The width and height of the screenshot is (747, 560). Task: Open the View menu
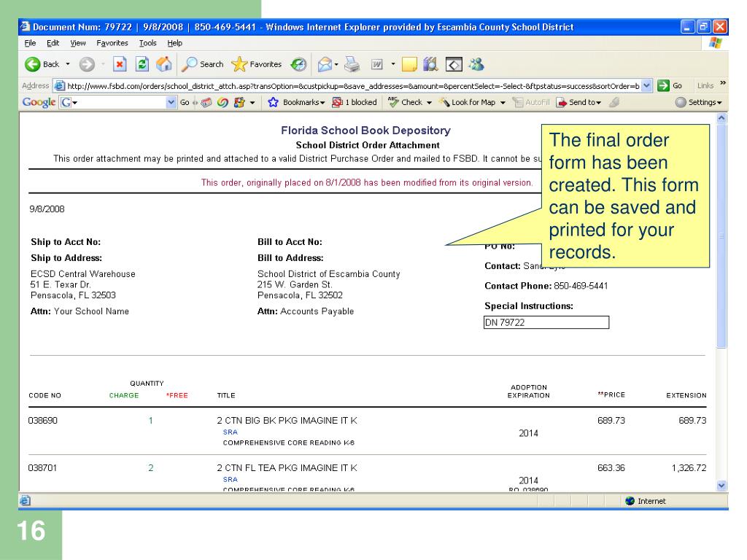(78, 43)
